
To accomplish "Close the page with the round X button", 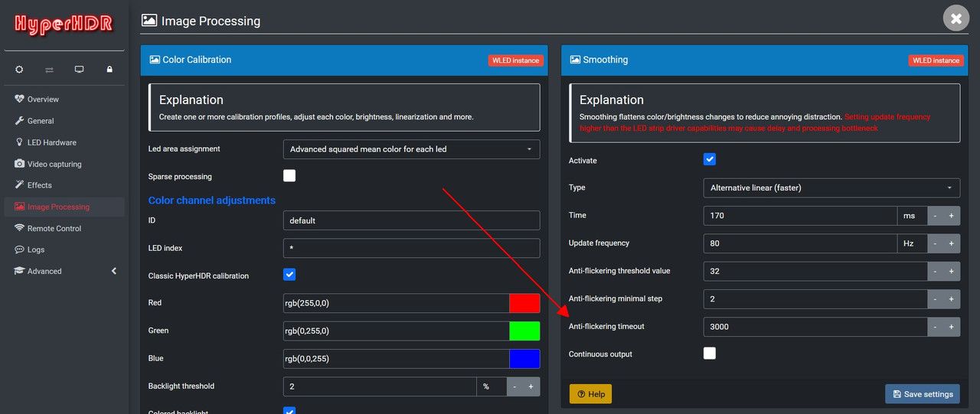I will pos(956,18).
